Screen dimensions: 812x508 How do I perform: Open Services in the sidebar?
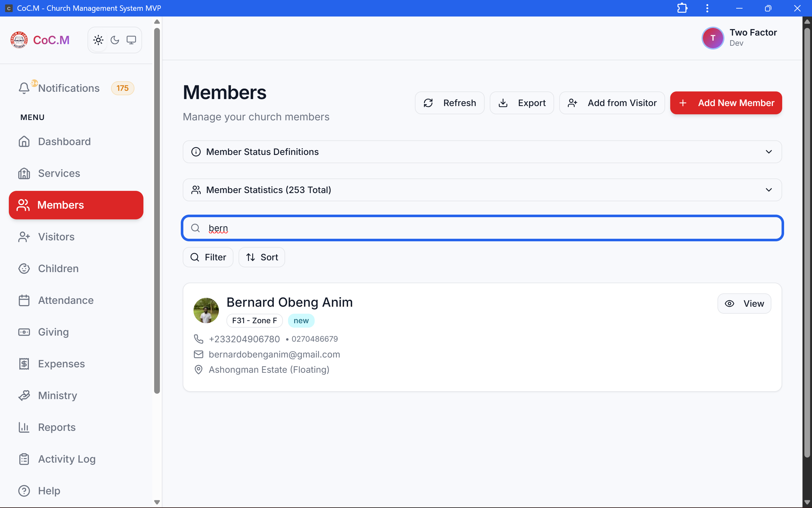coord(76,173)
